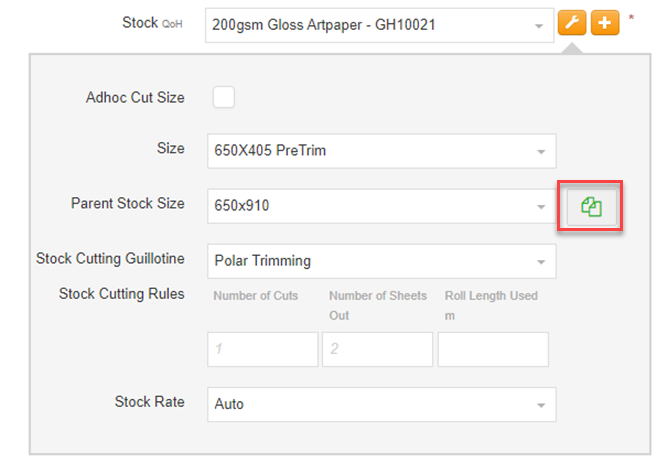Enable the Adhoc Cut Size checkbox
Screen dimensions: 657x463
click(224, 97)
